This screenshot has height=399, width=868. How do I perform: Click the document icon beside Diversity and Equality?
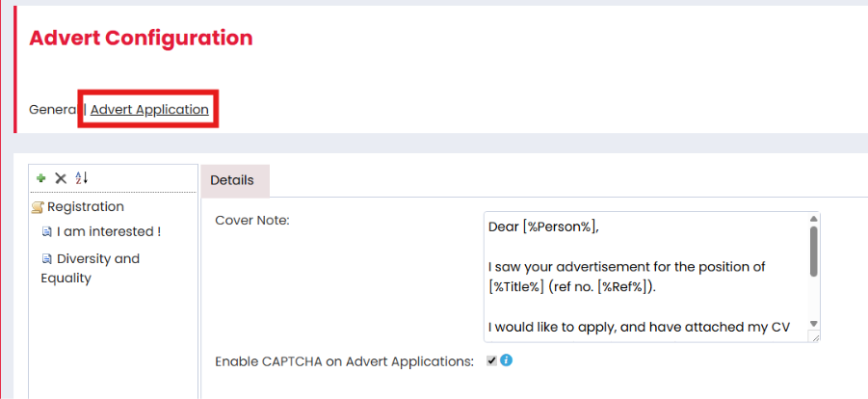tap(46, 259)
